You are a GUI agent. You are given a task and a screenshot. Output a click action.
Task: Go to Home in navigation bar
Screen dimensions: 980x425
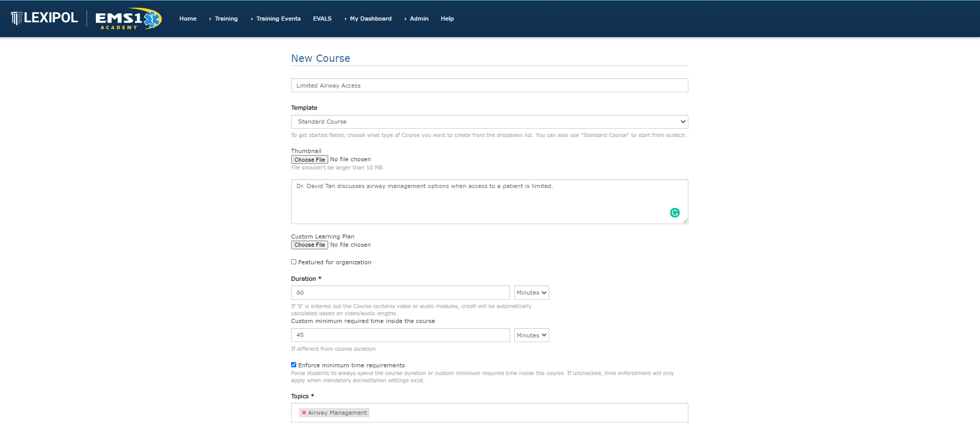[188, 19]
